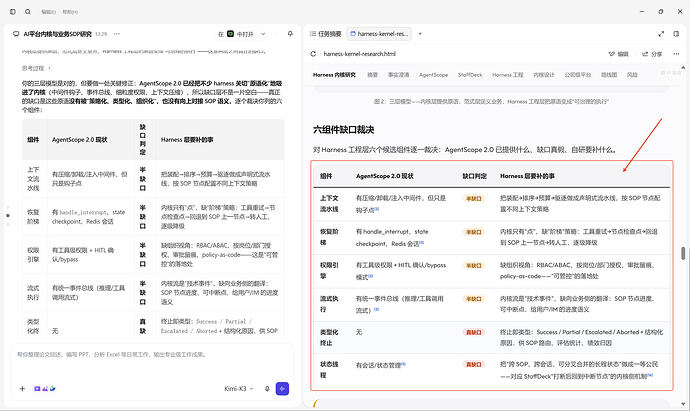The width and height of the screenshot is (690, 411).
Task: Click 半缺口 badge in 上下文流水线 row
Action: pyautogui.click(x=473, y=198)
